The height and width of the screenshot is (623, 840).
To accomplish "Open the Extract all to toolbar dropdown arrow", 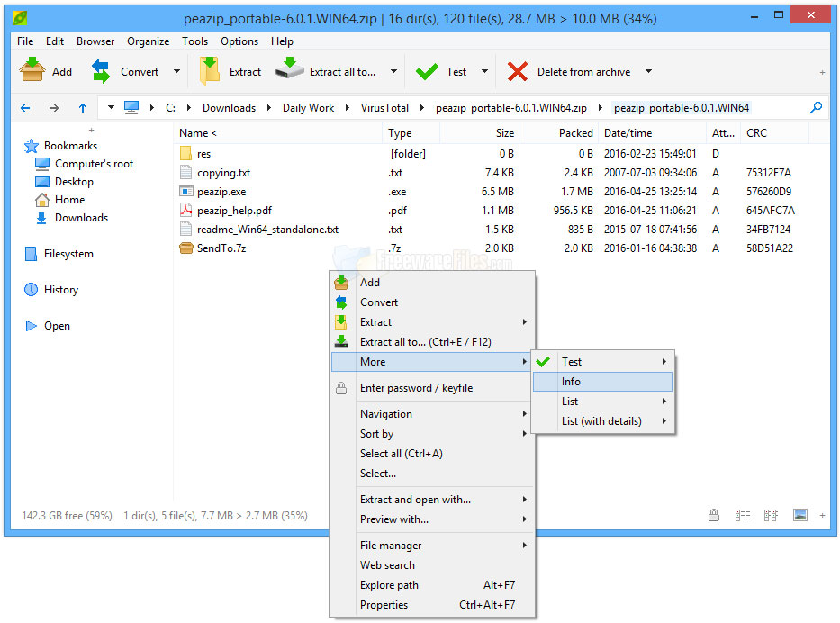I will (393, 71).
